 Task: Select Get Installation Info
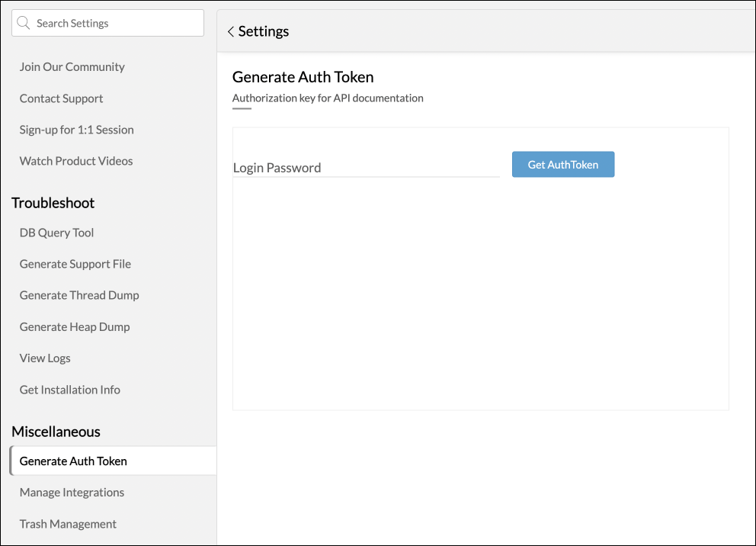pyautogui.click(x=69, y=390)
